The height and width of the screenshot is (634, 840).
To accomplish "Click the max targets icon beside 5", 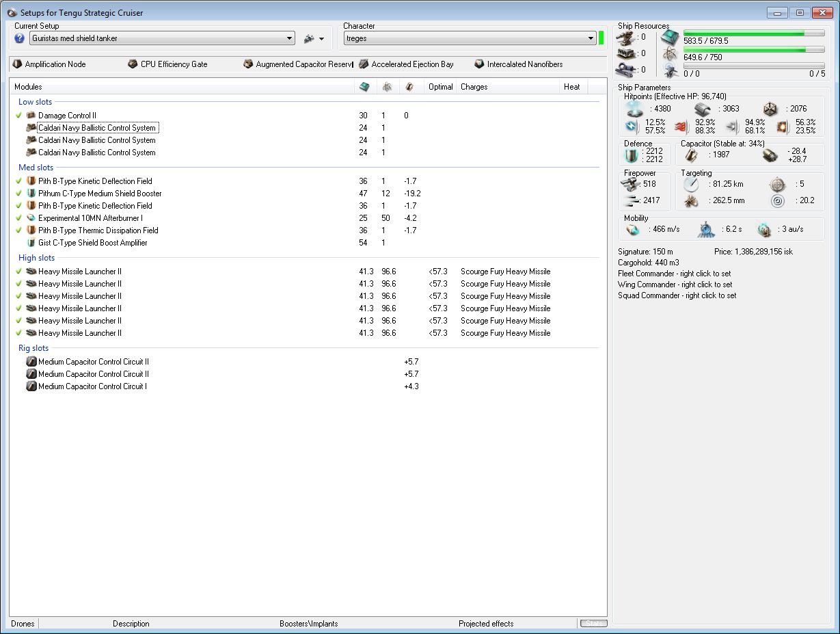I will (777, 185).
